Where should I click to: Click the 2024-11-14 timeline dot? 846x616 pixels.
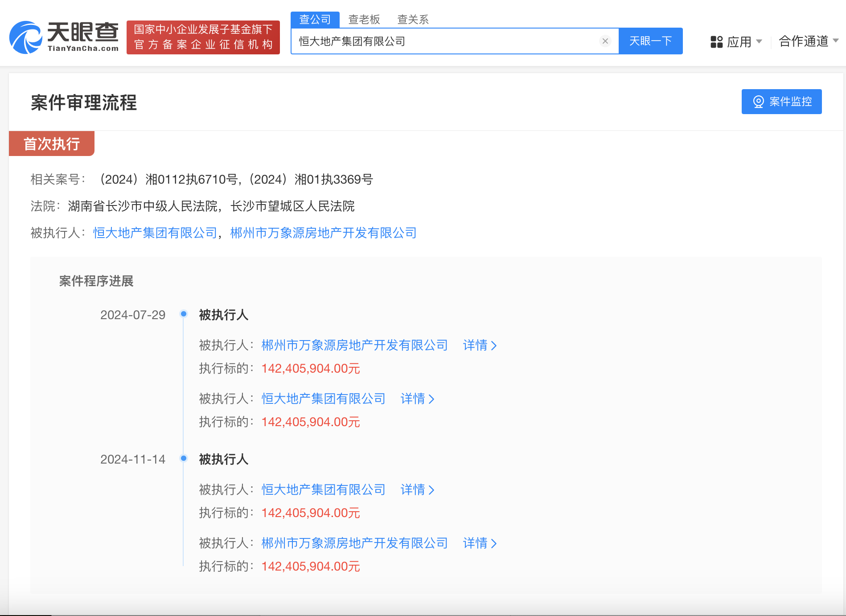183,458
